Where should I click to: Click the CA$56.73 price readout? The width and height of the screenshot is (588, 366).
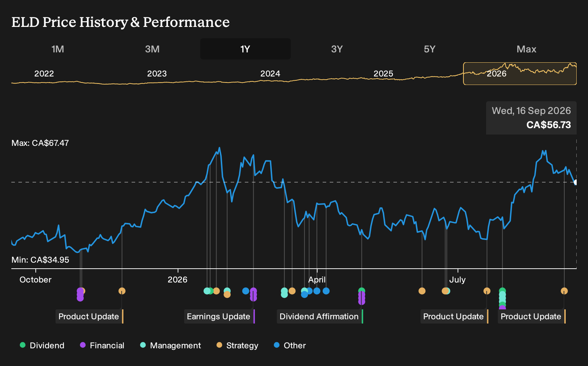548,125
